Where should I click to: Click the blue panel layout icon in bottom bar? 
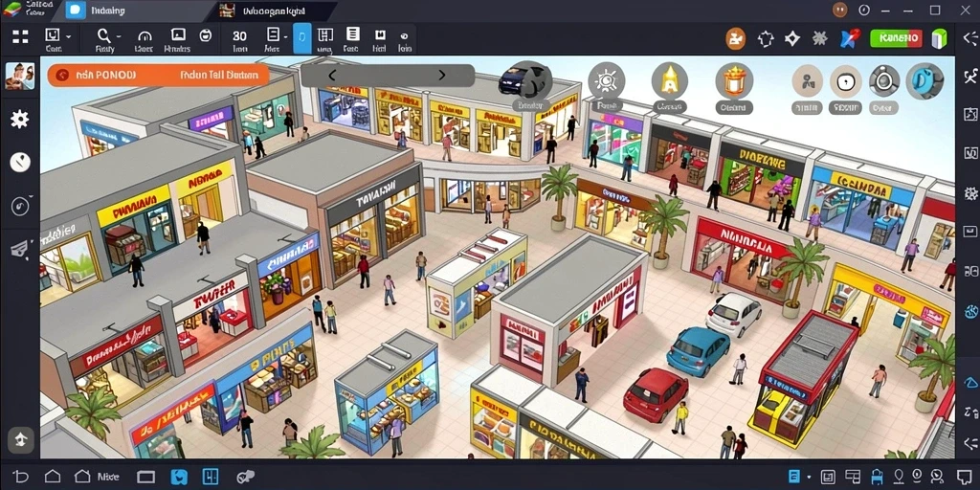[211, 477]
